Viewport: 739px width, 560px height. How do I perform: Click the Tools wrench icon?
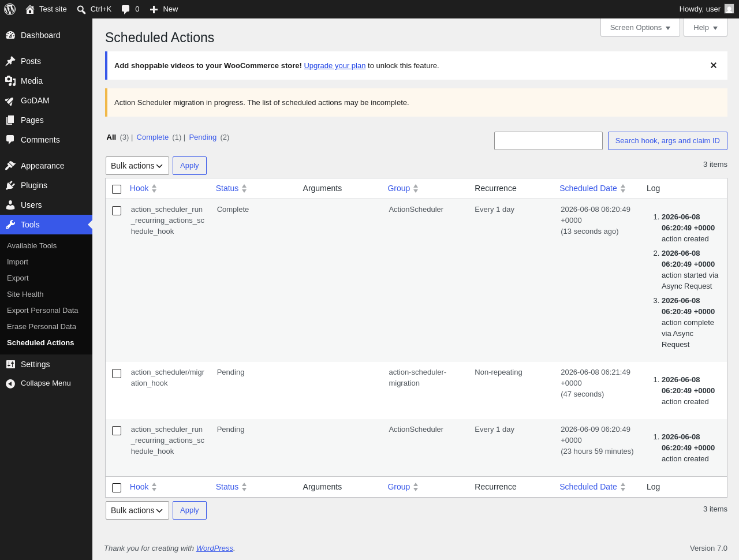click(10, 225)
